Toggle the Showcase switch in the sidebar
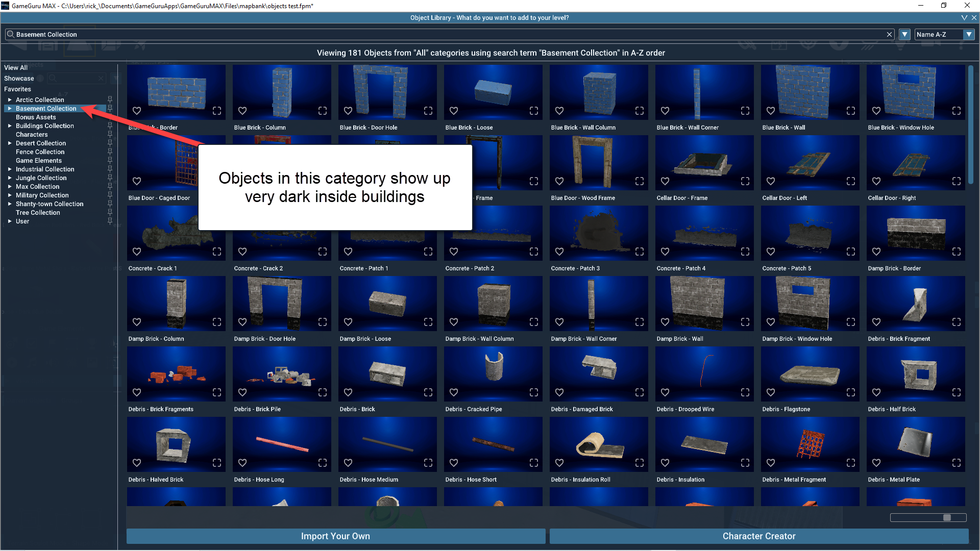This screenshot has width=980, height=551. tap(40, 78)
